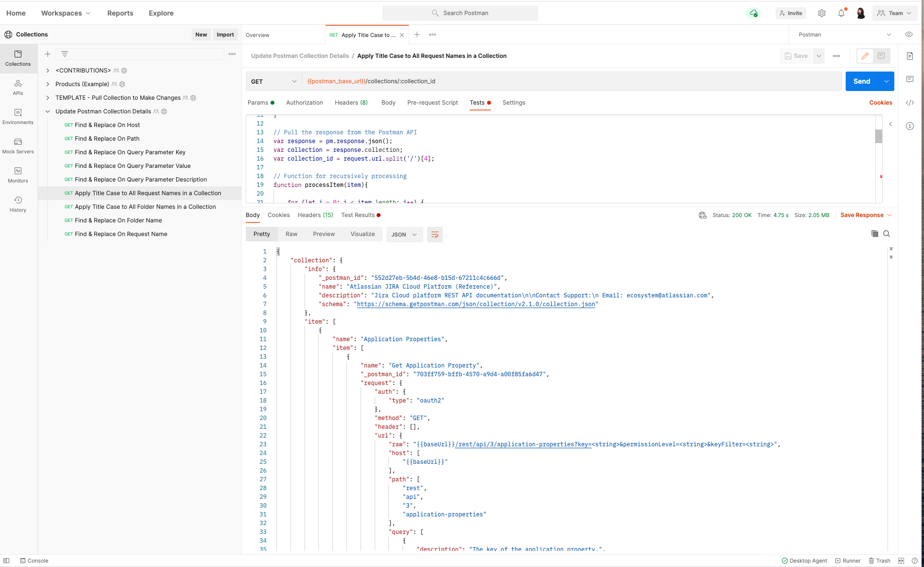Switch to the Pre-request Script tab

(x=432, y=103)
